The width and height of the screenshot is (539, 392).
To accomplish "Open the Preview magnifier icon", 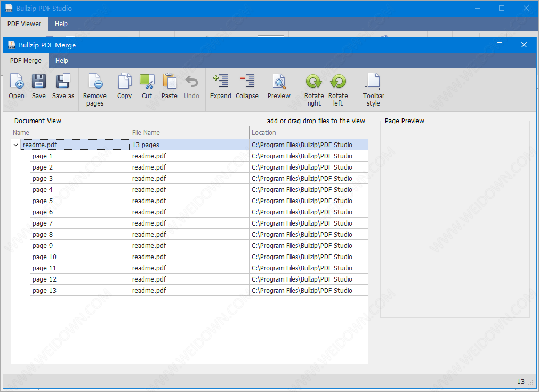I will (x=279, y=82).
